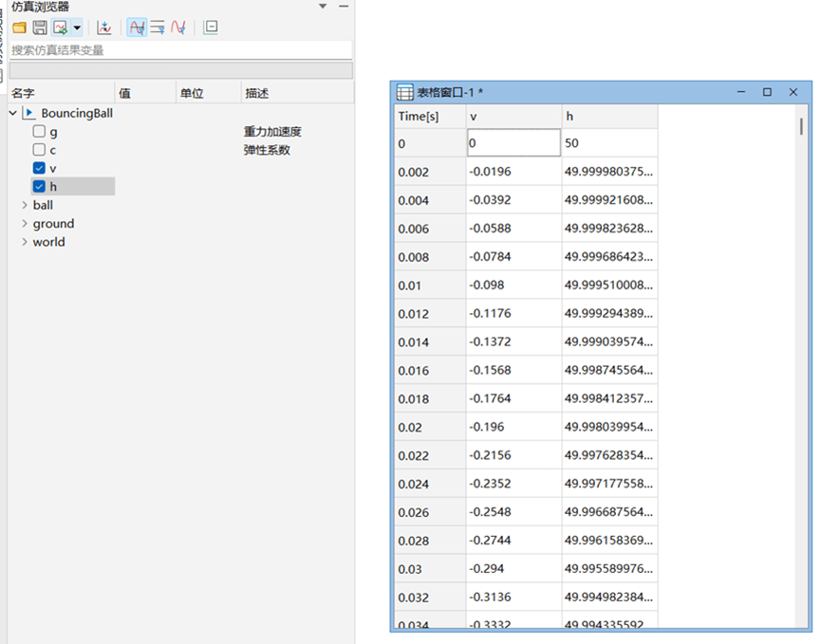Click the h column header in table
Image resolution: width=821 pixels, height=644 pixels.
pyautogui.click(x=610, y=116)
